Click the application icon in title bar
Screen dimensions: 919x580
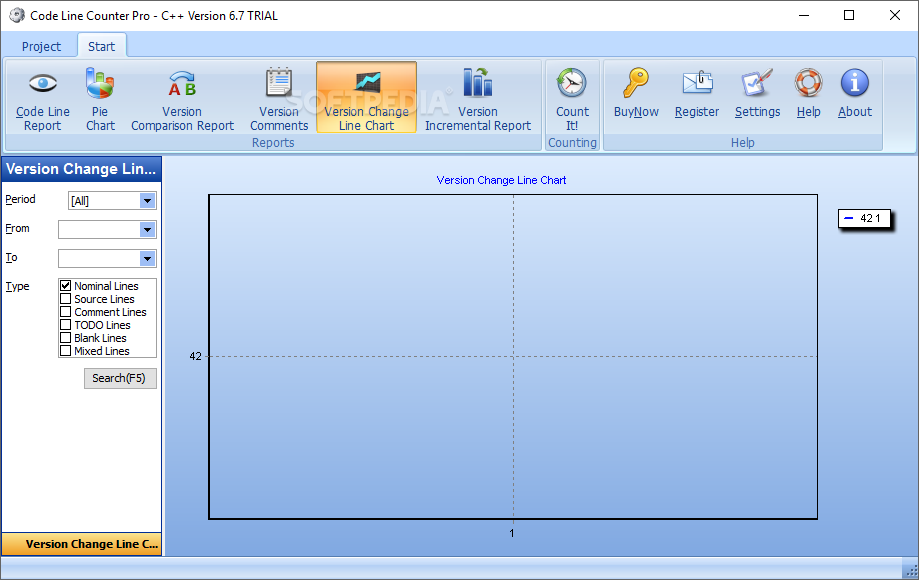point(17,15)
